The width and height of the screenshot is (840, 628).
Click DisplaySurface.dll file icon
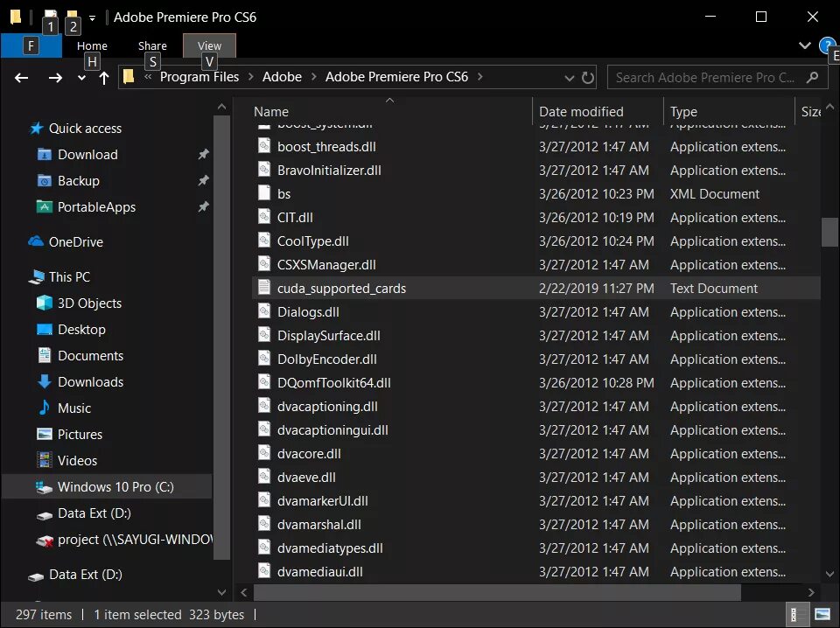point(264,334)
